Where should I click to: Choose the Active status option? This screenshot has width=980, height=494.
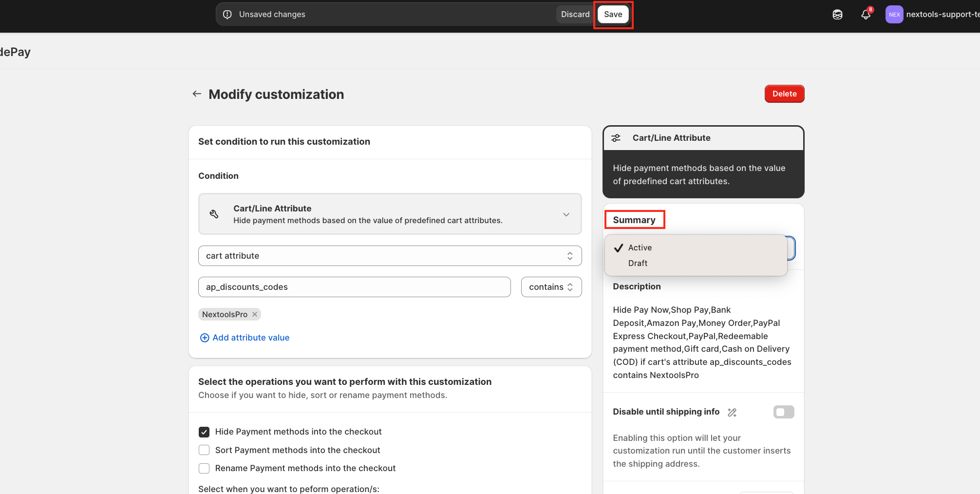[640, 247]
